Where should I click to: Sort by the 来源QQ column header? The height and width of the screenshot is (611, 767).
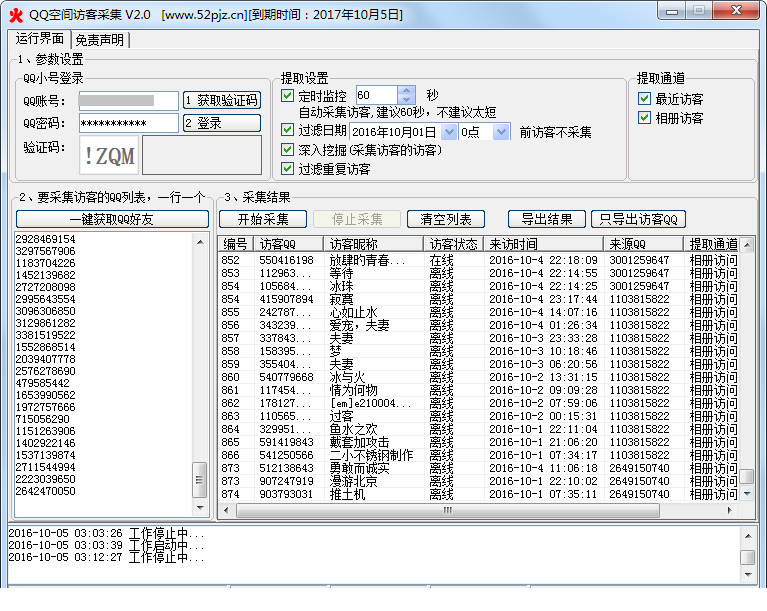click(643, 244)
